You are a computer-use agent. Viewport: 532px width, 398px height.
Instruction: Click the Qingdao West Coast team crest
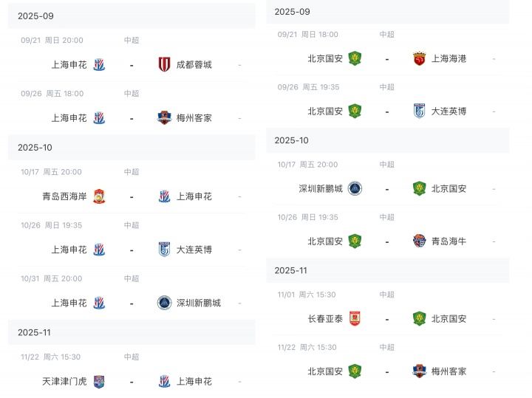(99, 196)
